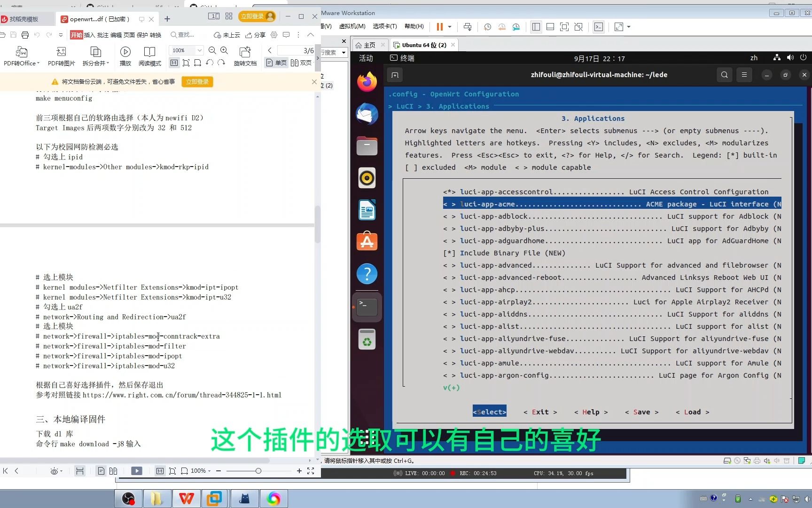
Task: Enter full screen mode in VMware toolbar
Action: coord(618,27)
